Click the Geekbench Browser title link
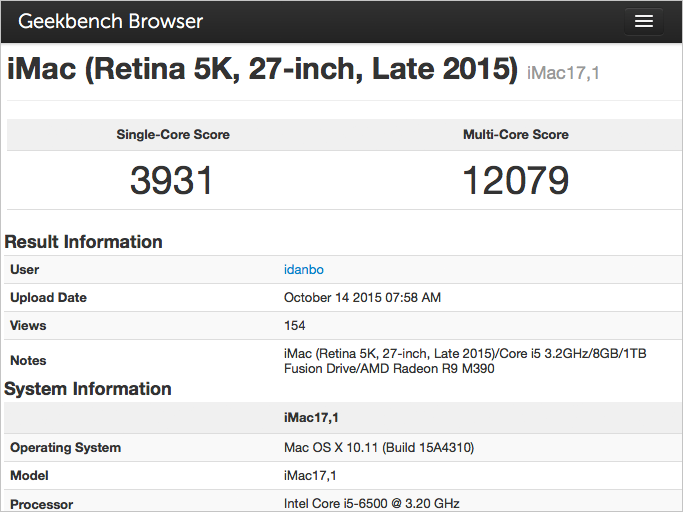This screenshot has width=683, height=512. pyautogui.click(x=110, y=21)
